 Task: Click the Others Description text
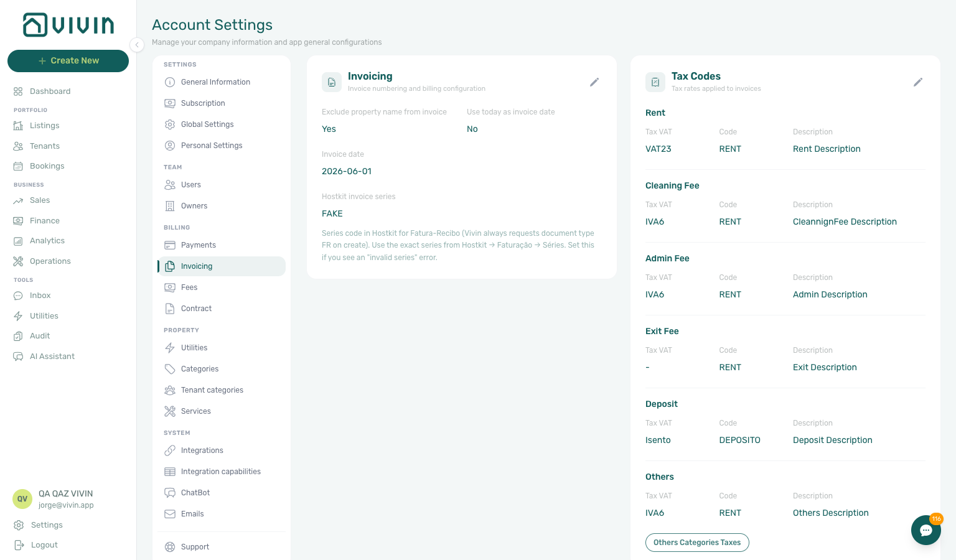click(x=831, y=513)
